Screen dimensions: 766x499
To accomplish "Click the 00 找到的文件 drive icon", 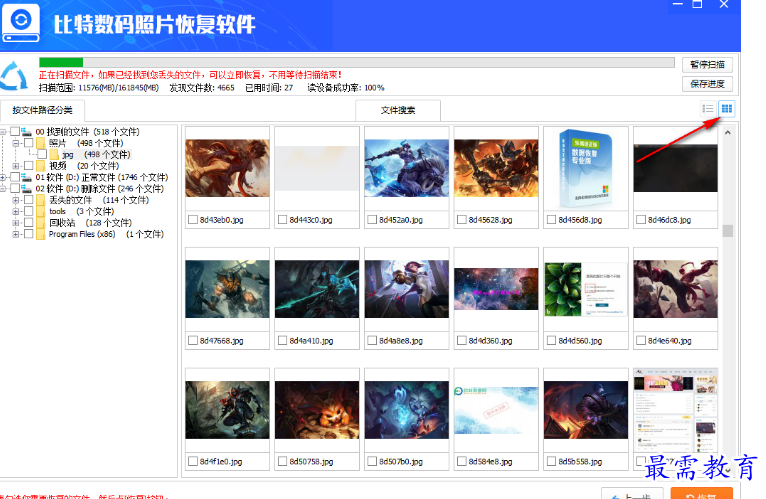I will click(x=26, y=131).
